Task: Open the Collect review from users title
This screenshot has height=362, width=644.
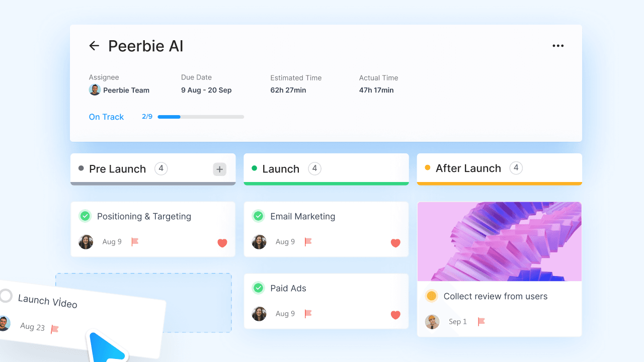Action: [x=496, y=297]
